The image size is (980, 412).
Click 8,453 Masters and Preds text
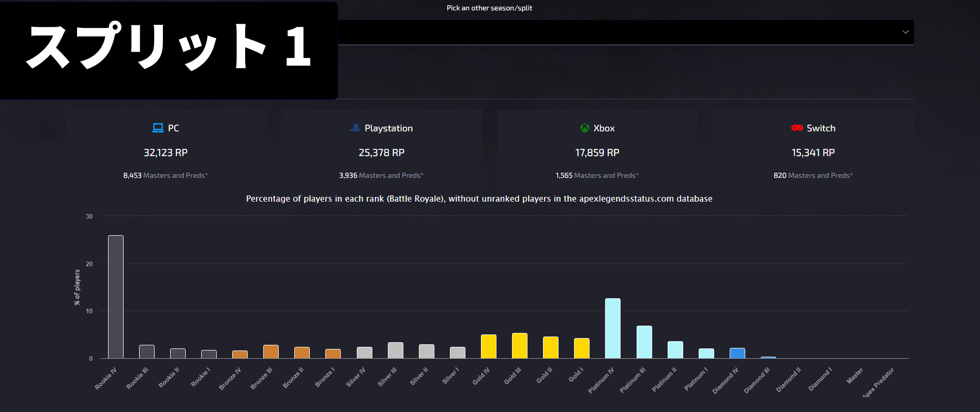tap(165, 175)
